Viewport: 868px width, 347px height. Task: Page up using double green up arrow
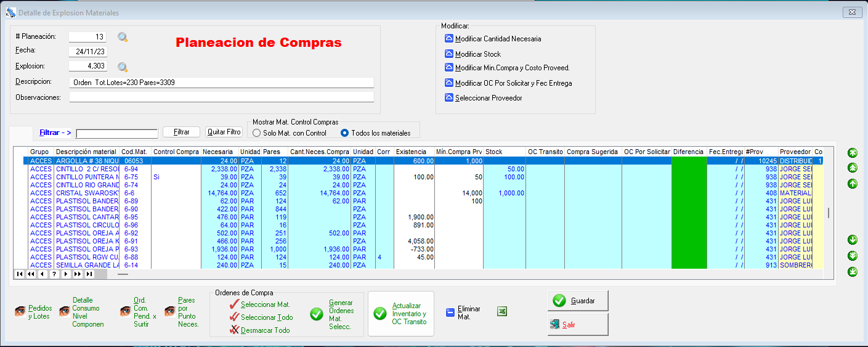[853, 168]
